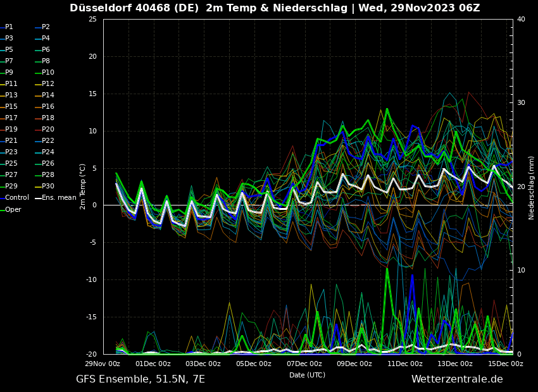Click the GFS Ensemble footer caption

tap(141, 379)
